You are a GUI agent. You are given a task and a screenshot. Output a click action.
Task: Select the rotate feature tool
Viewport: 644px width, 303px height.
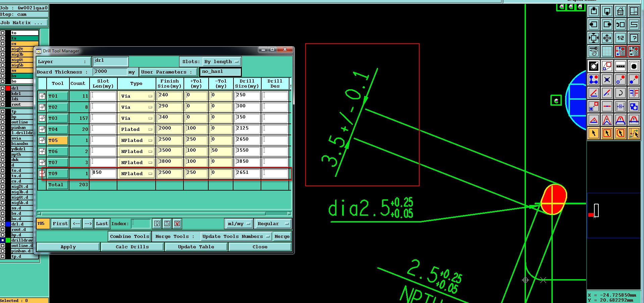point(621,93)
